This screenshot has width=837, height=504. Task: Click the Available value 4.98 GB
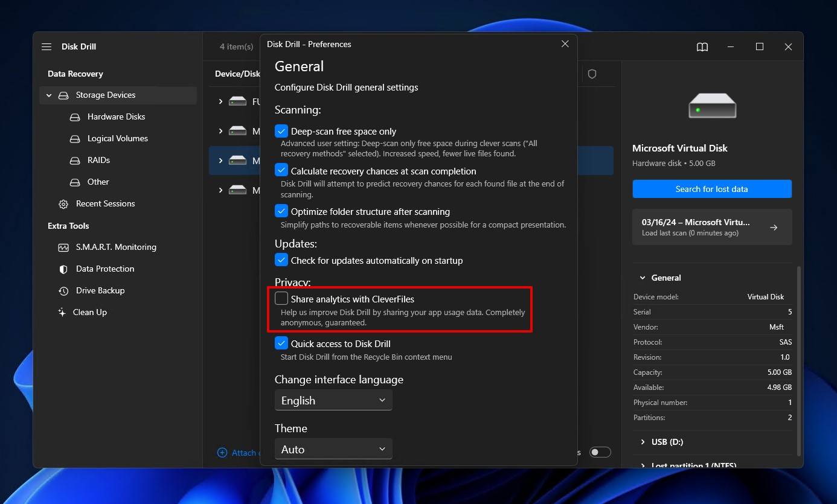click(780, 388)
